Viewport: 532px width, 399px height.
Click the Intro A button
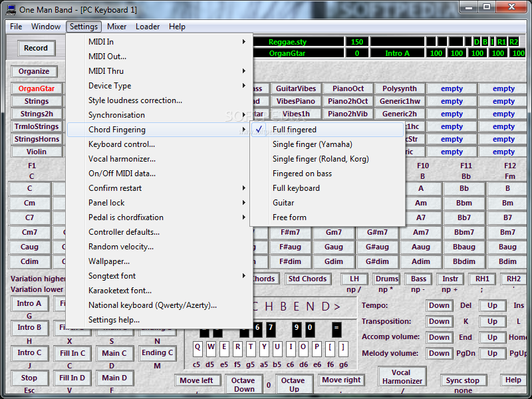[29, 303]
